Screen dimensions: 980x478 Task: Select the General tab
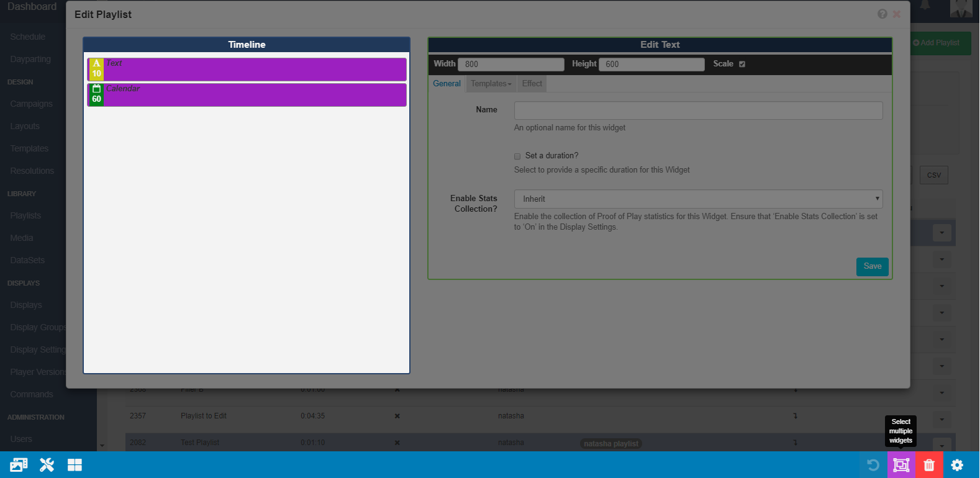click(447, 84)
